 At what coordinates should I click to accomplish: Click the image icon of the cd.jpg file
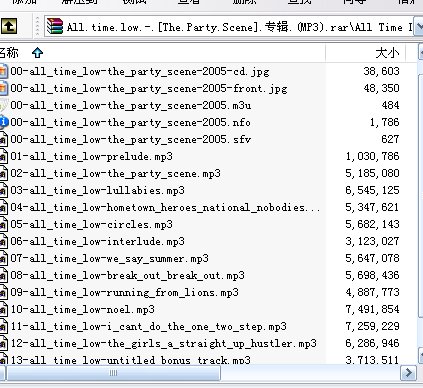pyautogui.click(x=3, y=71)
